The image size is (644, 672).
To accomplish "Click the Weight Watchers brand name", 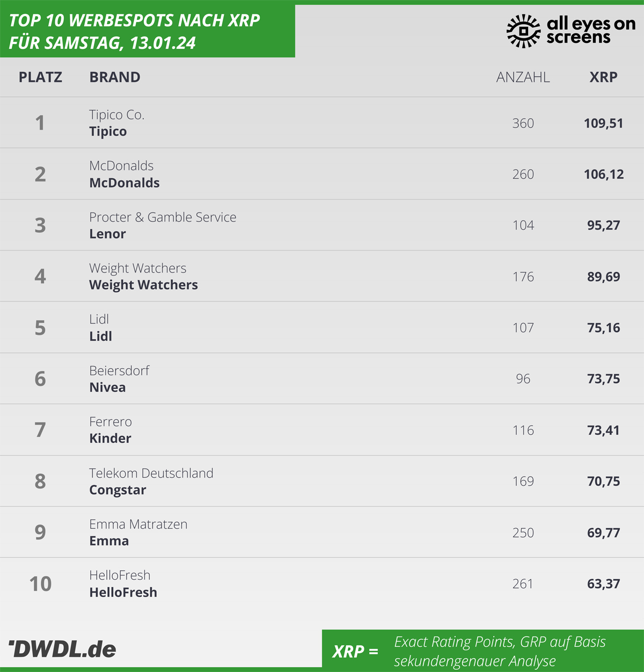I will [x=143, y=285].
